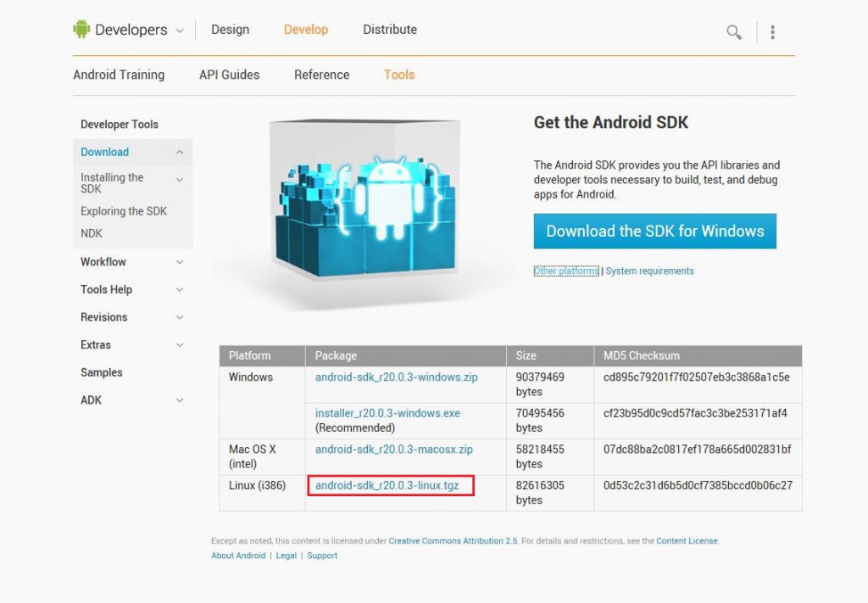This screenshot has height=603, width=868.
Task: Open the Distribute section
Action: [390, 30]
